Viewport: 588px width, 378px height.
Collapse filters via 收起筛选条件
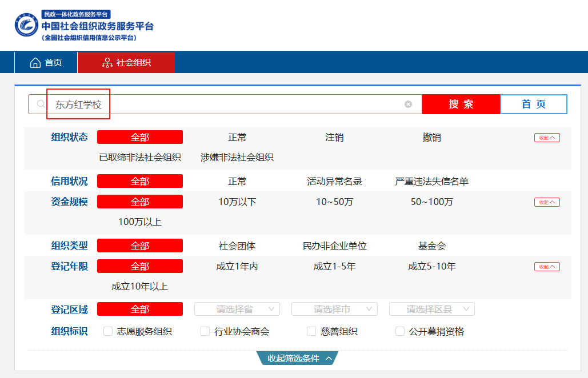click(x=297, y=358)
